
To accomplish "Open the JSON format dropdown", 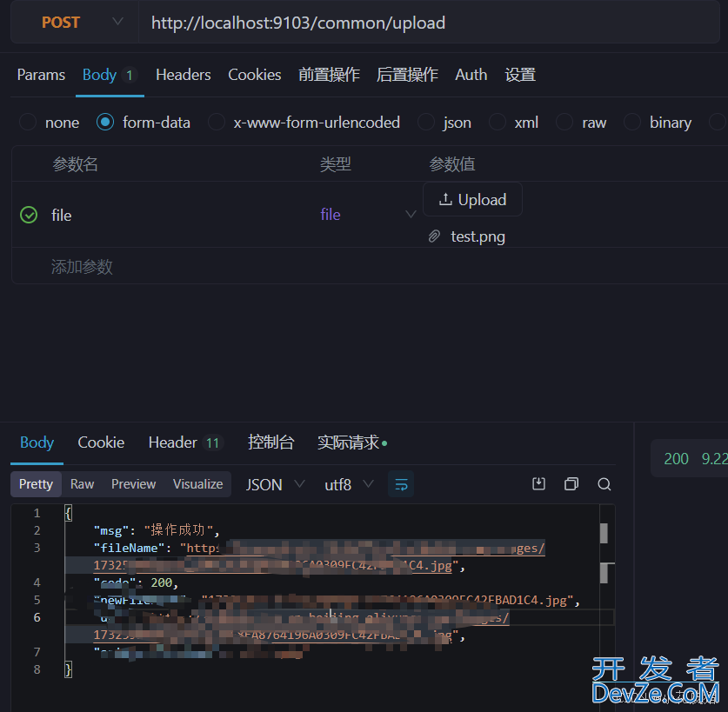I will pos(275,484).
